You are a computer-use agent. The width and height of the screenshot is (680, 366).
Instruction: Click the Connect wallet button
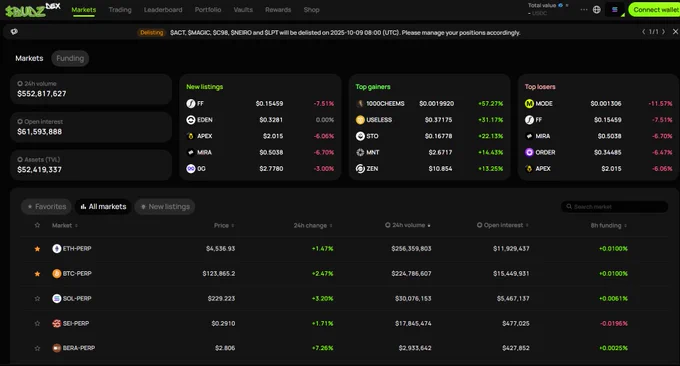tap(654, 10)
